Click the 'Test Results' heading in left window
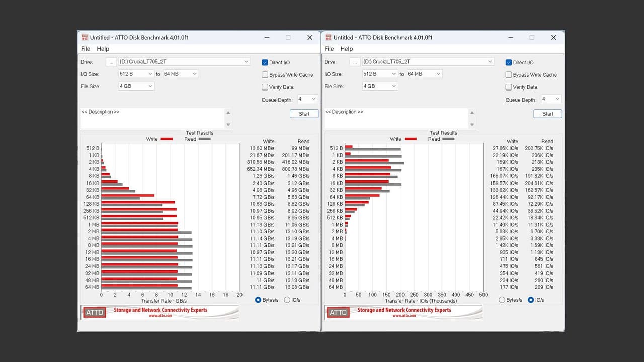644x362 pixels. click(x=200, y=133)
